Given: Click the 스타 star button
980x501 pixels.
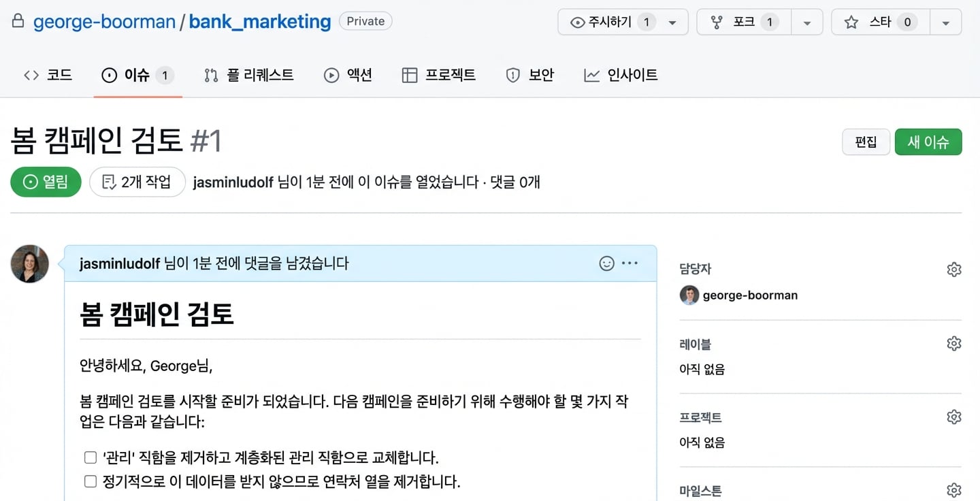Looking at the screenshot, I should coord(881,22).
